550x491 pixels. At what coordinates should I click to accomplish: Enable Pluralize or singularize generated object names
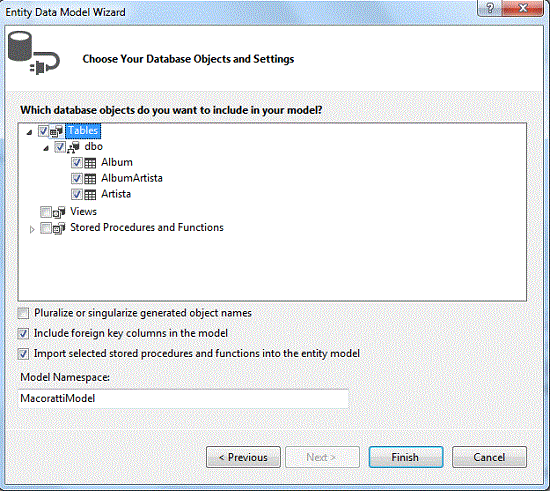24,313
